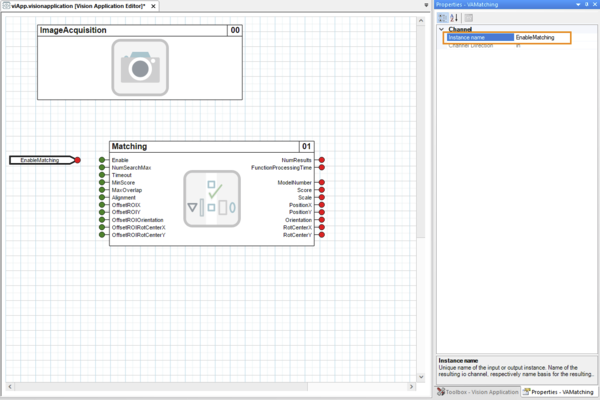The width and height of the screenshot is (600, 400).
Task: Click the FunctionProcessingTime output label
Action: point(281,168)
